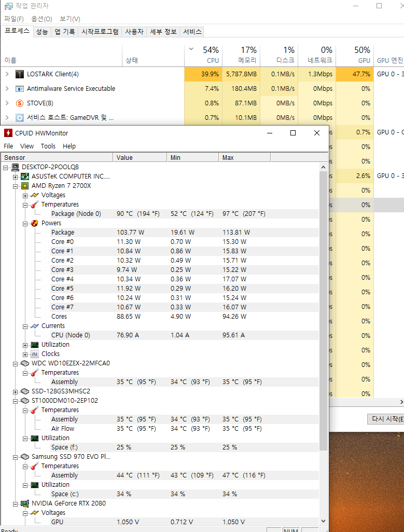Click the CPU Utilization graph icon
404x532 pixels.
tap(35, 345)
